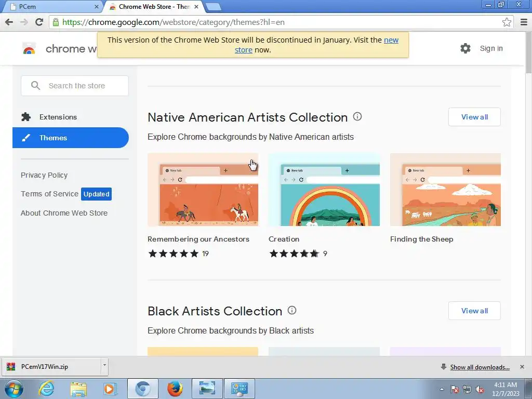Open the Windows Start menu
Viewport: 532px width, 399px height.
coord(14,389)
